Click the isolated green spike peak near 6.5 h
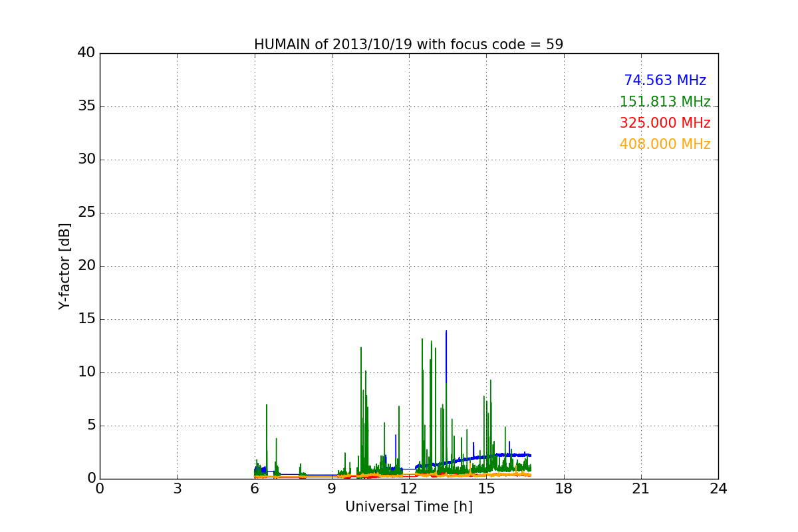 267,405
